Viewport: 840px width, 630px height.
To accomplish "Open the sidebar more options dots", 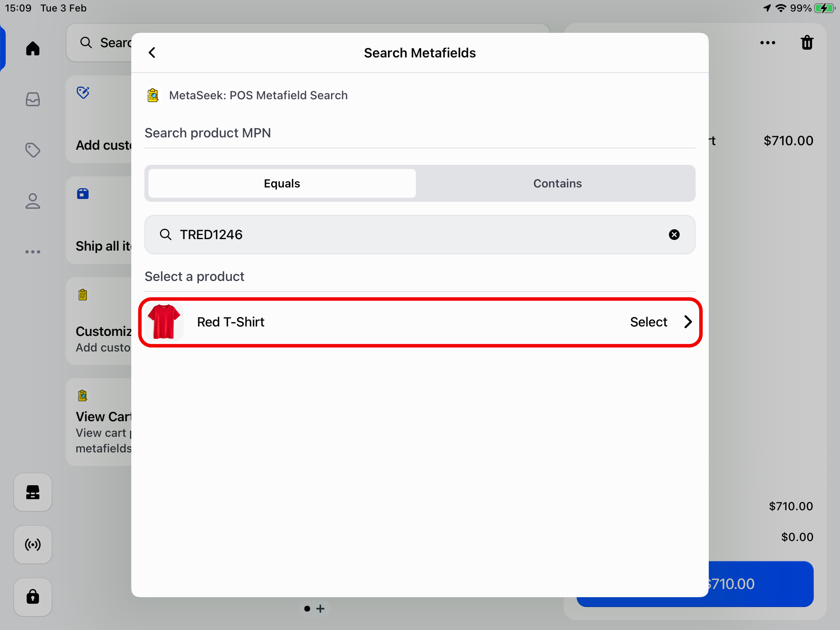I will tap(33, 252).
